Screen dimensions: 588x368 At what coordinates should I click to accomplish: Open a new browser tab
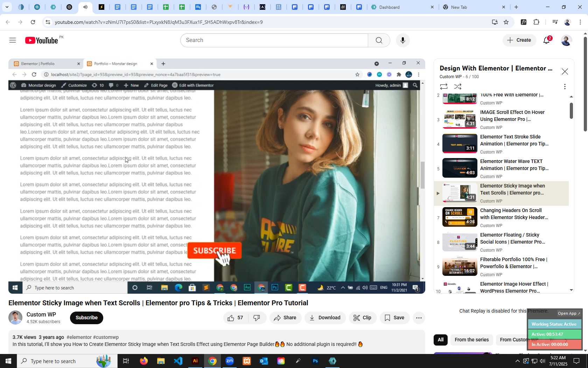coord(516,7)
